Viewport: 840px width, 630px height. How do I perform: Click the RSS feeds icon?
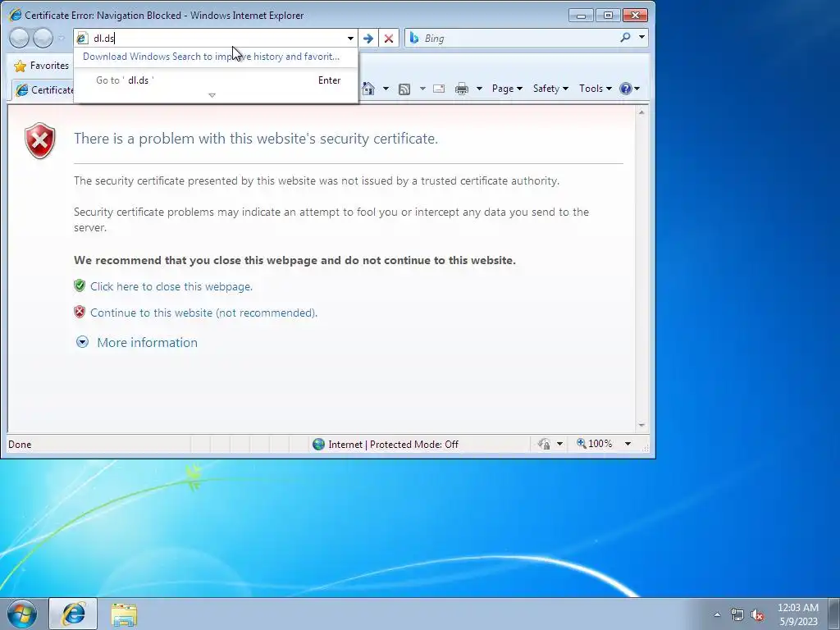coord(404,89)
